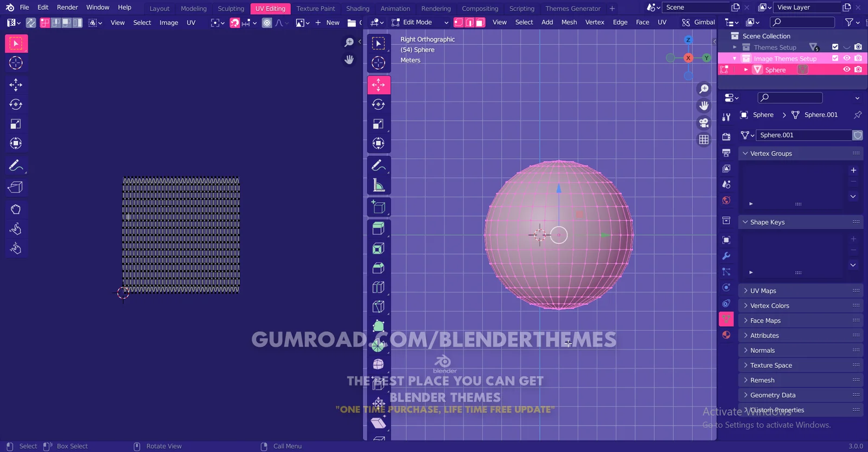The width and height of the screenshot is (868, 452).
Task: Select the Add Cube tool in 3D viewport
Action: [x=379, y=207]
